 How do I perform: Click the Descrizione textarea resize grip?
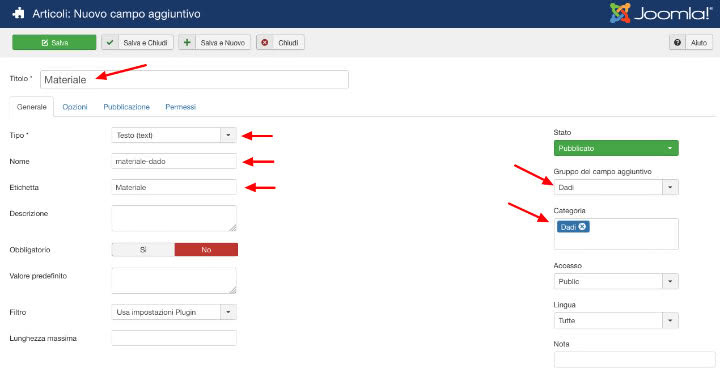(x=233, y=228)
